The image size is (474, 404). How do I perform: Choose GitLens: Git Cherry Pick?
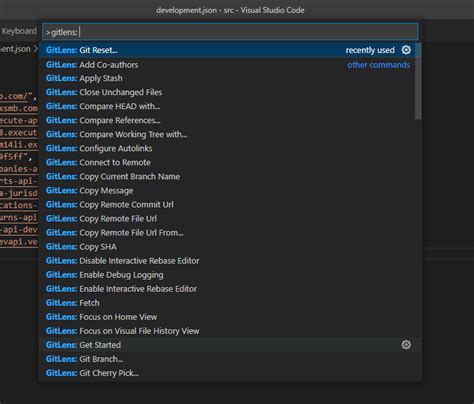point(227,373)
